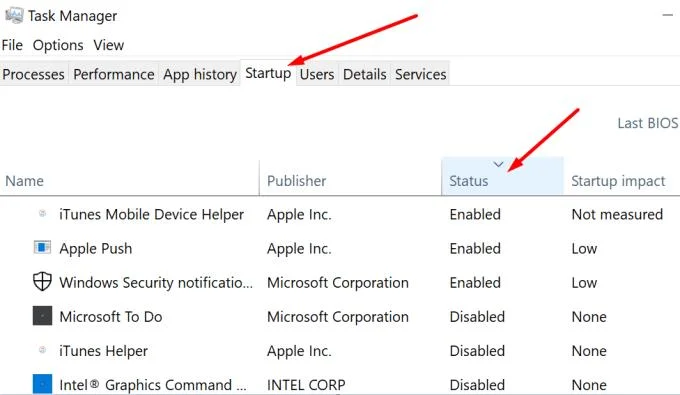The image size is (680, 395).
Task: Click Low impact for Apple Push
Action: pos(584,248)
